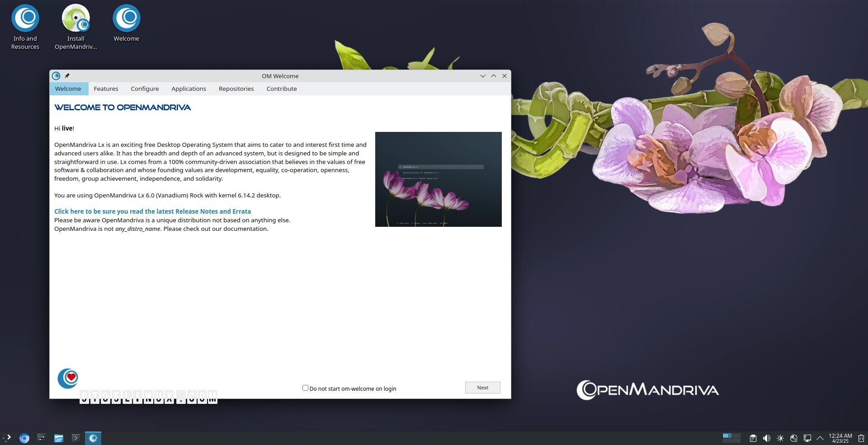Click the OM Welcome title bar text
This screenshot has height=445, width=868.
[280, 76]
